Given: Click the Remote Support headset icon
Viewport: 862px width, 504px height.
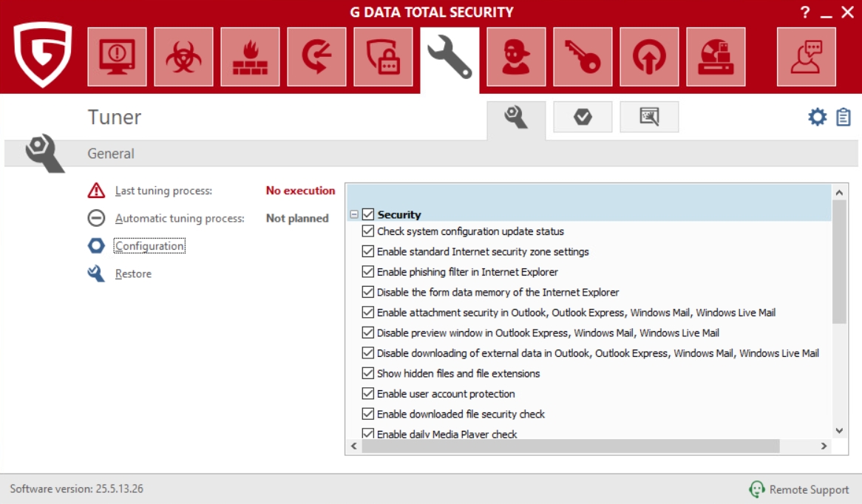Looking at the screenshot, I should click(x=757, y=488).
